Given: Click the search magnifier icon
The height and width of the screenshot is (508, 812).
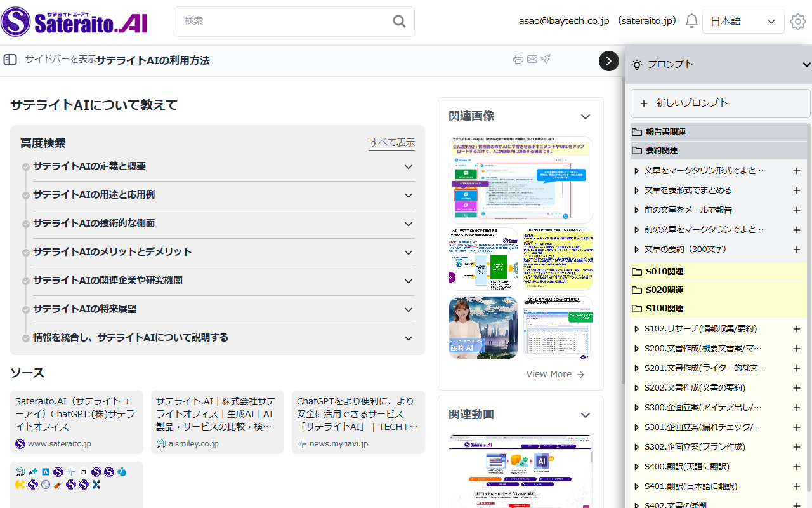Looking at the screenshot, I should 399,22.
